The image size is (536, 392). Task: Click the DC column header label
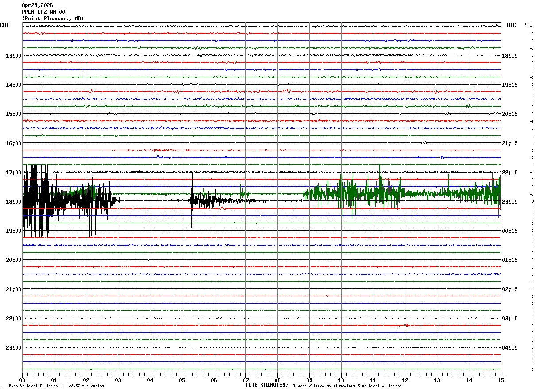coord(527,24)
